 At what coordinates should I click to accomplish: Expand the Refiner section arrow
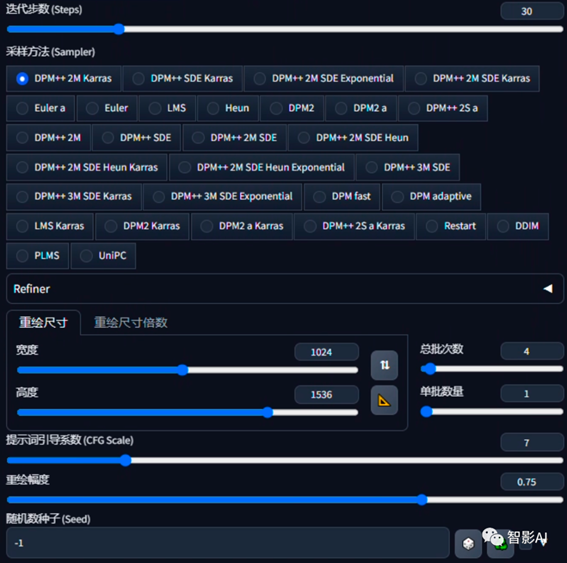tap(548, 289)
